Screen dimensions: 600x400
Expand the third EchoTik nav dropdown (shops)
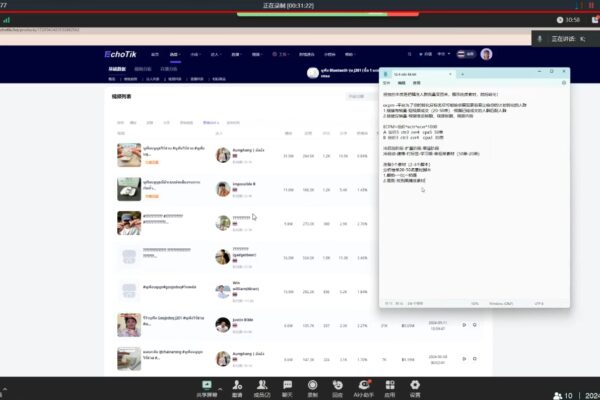tap(195, 54)
